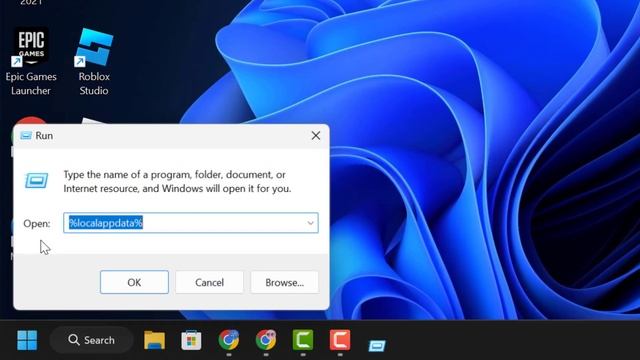
Task: Open red Camtasia recorder in taskbar
Action: point(340,340)
